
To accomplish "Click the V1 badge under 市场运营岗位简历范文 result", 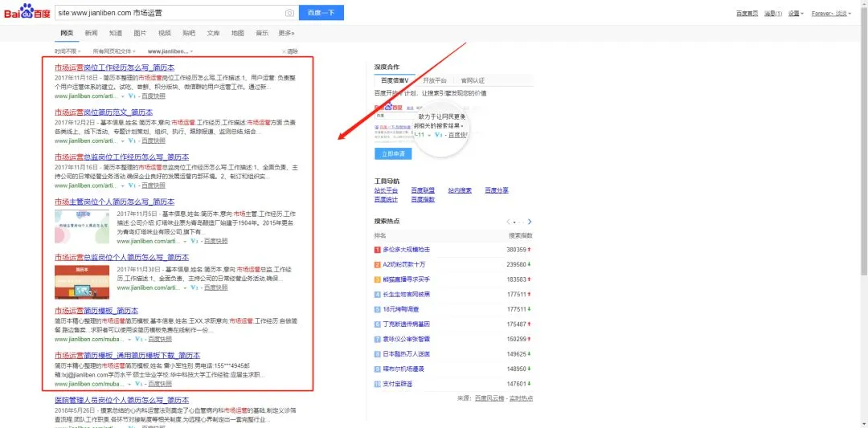I will [132, 141].
